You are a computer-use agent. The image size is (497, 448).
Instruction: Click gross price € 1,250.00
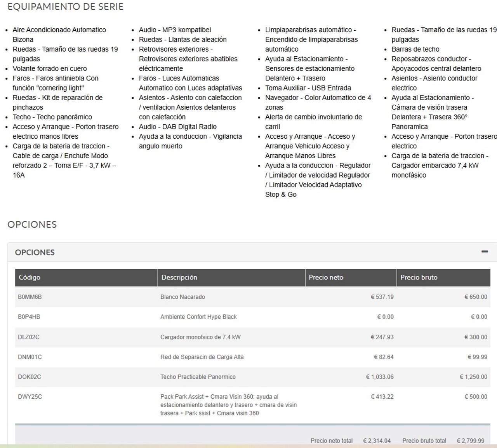(473, 377)
